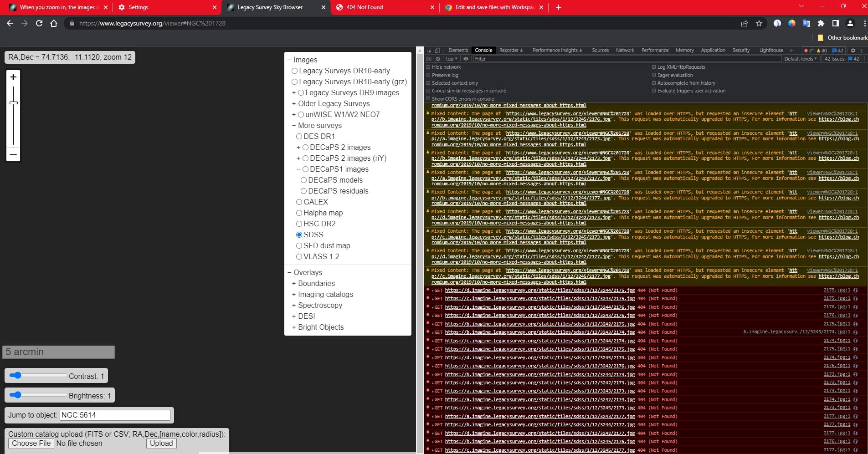Viewport: 868px width, 454px height.
Task: Click the console live expression eye icon
Action: tap(466, 59)
